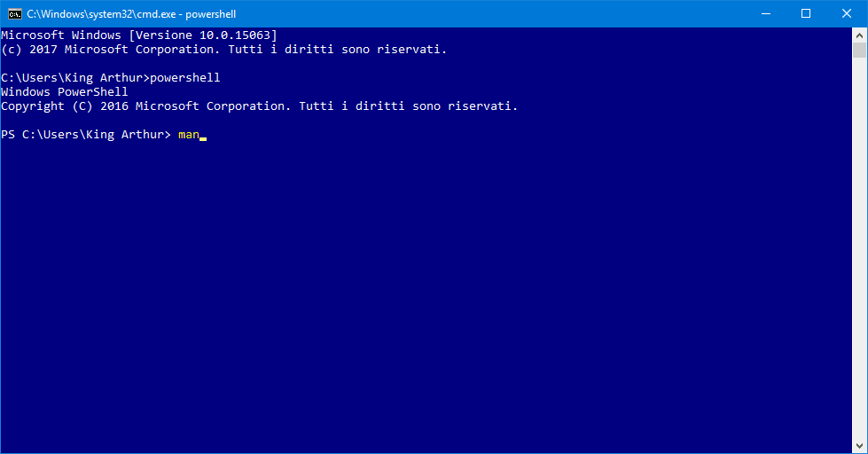The width and height of the screenshot is (868, 454).
Task: Click the typed "man" command text
Action: [x=188, y=135]
